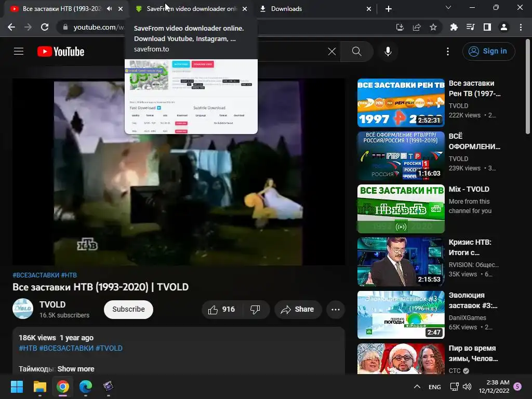Go forward in browser history
Screen dimensions: 532x399
click(28, 27)
